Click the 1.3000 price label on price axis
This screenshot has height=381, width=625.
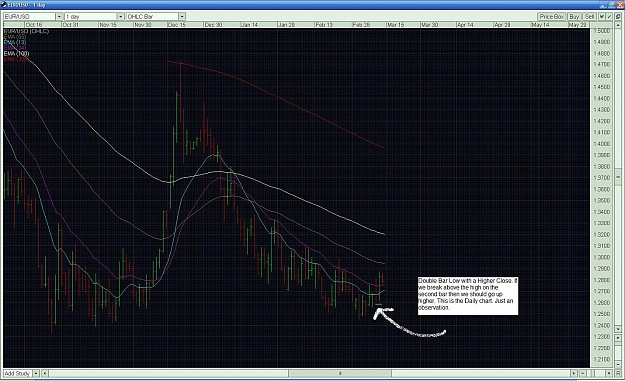click(601, 257)
